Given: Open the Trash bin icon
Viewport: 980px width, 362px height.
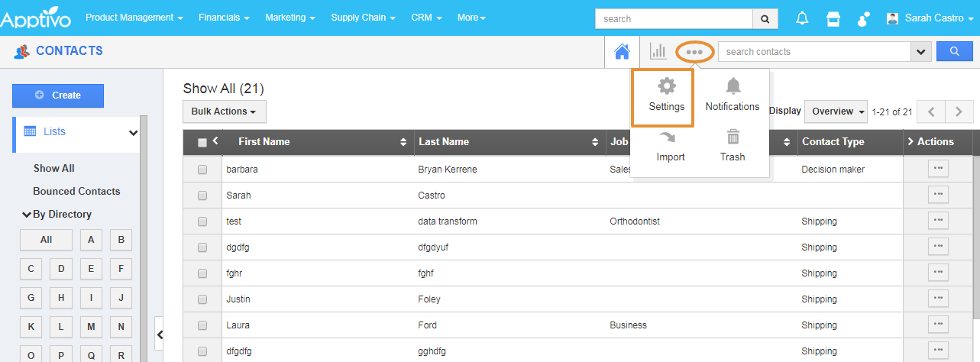Looking at the screenshot, I should (733, 137).
